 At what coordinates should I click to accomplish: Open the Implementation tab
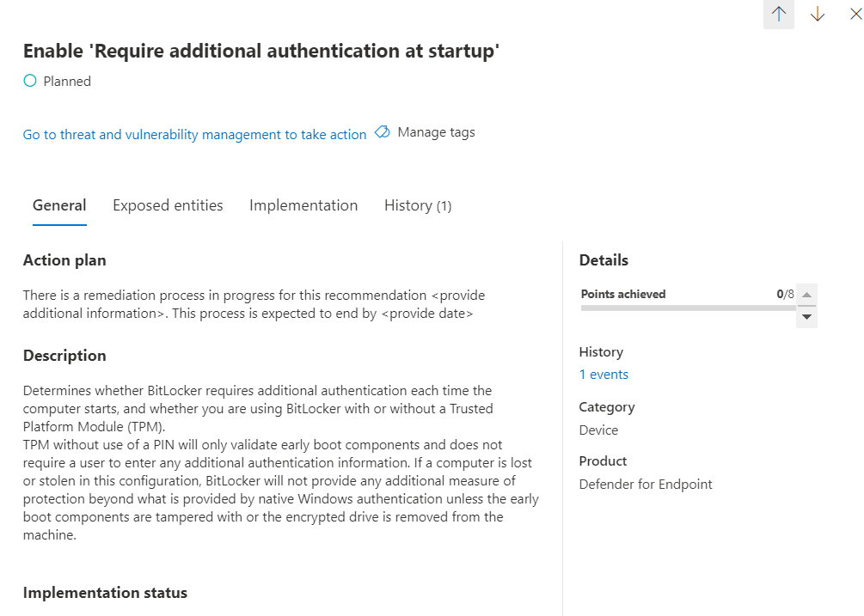(x=303, y=205)
